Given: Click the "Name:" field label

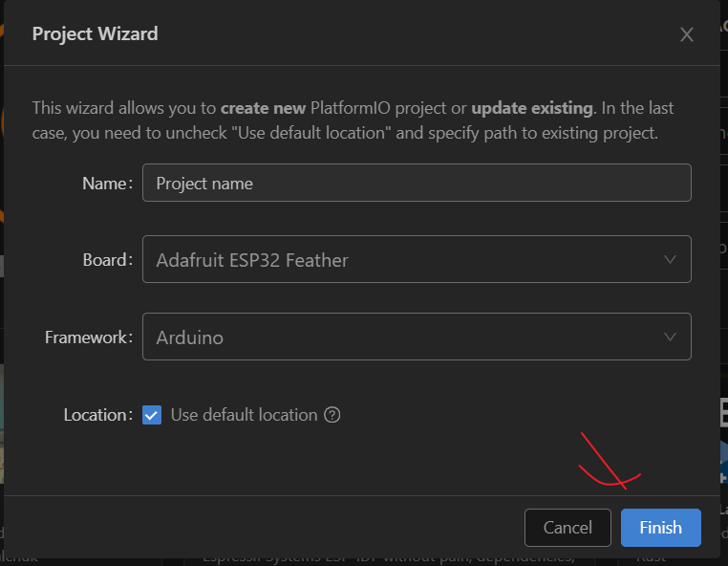Looking at the screenshot, I should click(x=107, y=183).
